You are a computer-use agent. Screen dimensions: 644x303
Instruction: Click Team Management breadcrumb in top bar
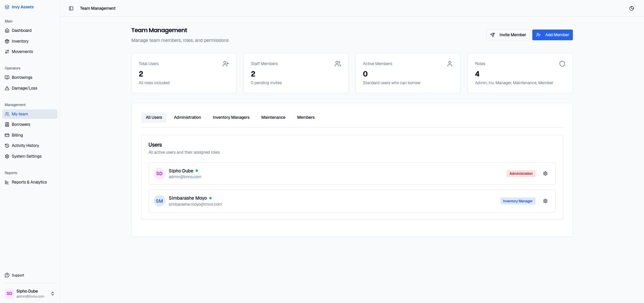(98, 8)
